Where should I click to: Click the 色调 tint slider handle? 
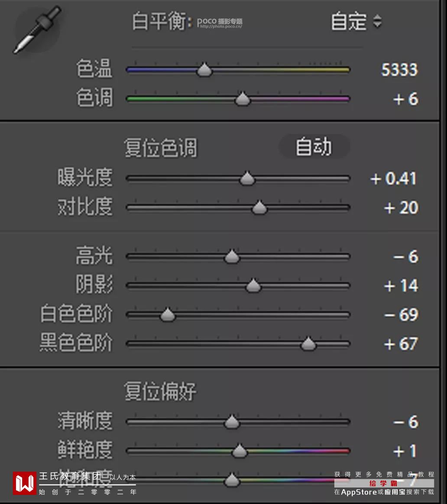243,99
